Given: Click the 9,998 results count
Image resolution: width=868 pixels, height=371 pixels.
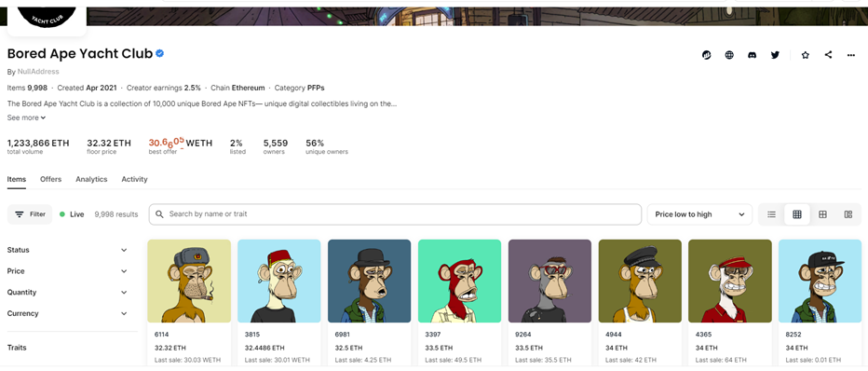Looking at the screenshot, I should click(116, 214).
